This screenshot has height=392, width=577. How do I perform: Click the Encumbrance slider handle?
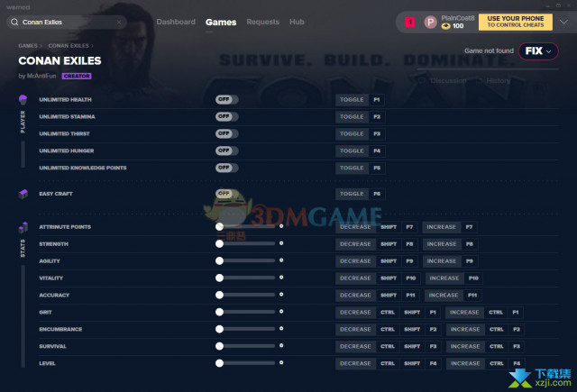220,329
